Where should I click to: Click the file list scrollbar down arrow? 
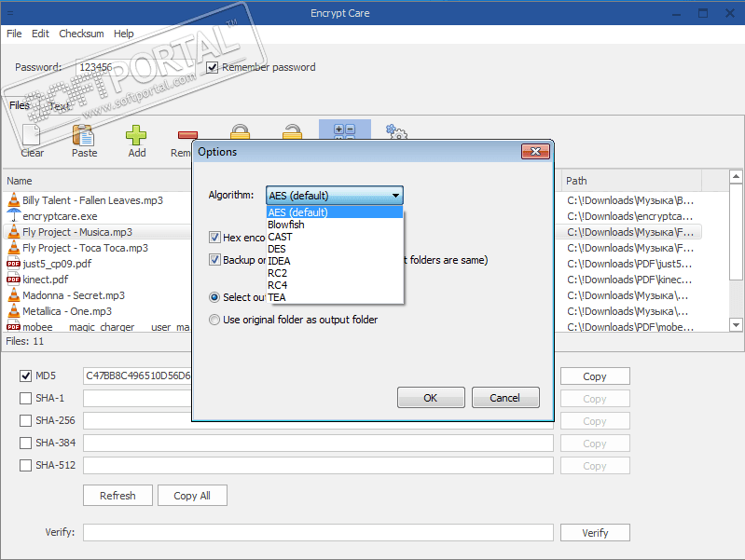736,325
